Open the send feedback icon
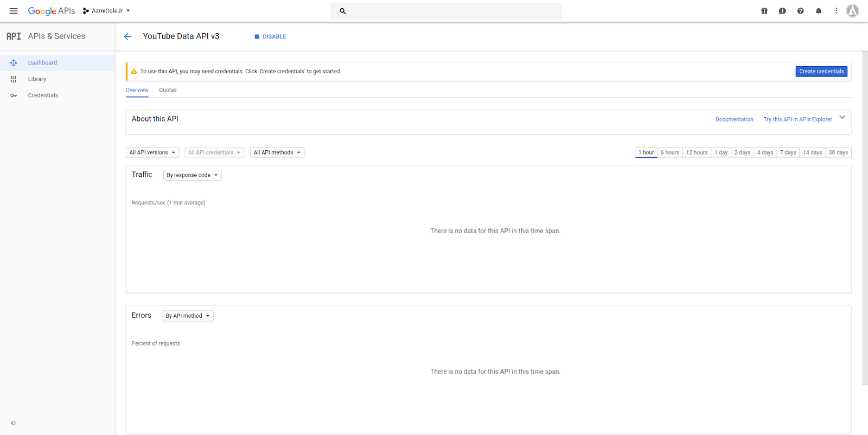This screenshot has height=435, width=868. point(782,11)
